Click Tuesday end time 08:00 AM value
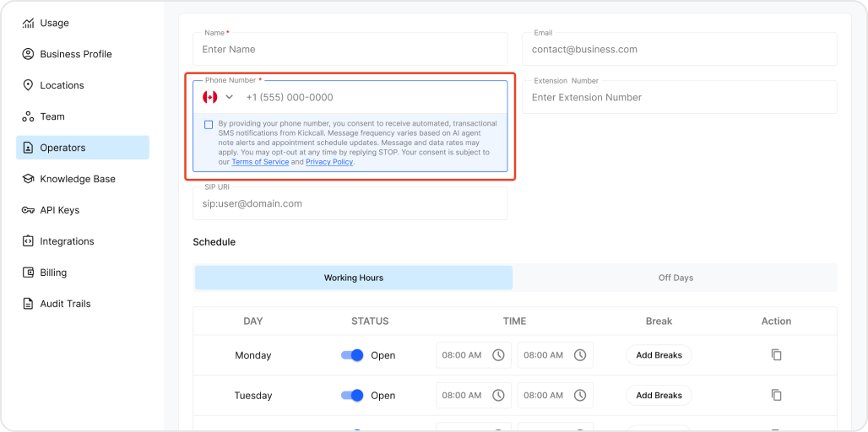The width and height of the screenshot is (868, 432). click(x=544, y=396)
